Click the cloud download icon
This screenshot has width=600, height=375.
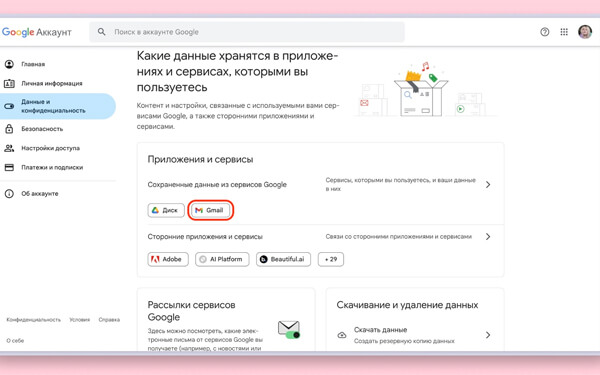(x=342, y=335)
